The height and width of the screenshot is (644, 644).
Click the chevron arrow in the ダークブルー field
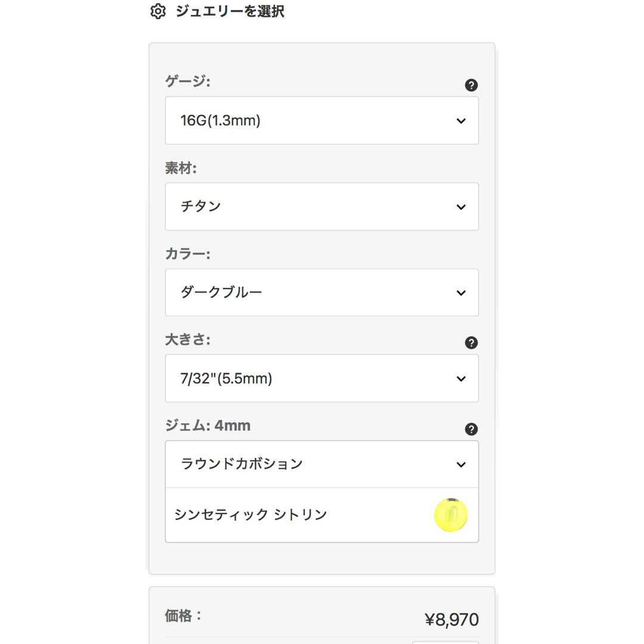click(461, 293)
